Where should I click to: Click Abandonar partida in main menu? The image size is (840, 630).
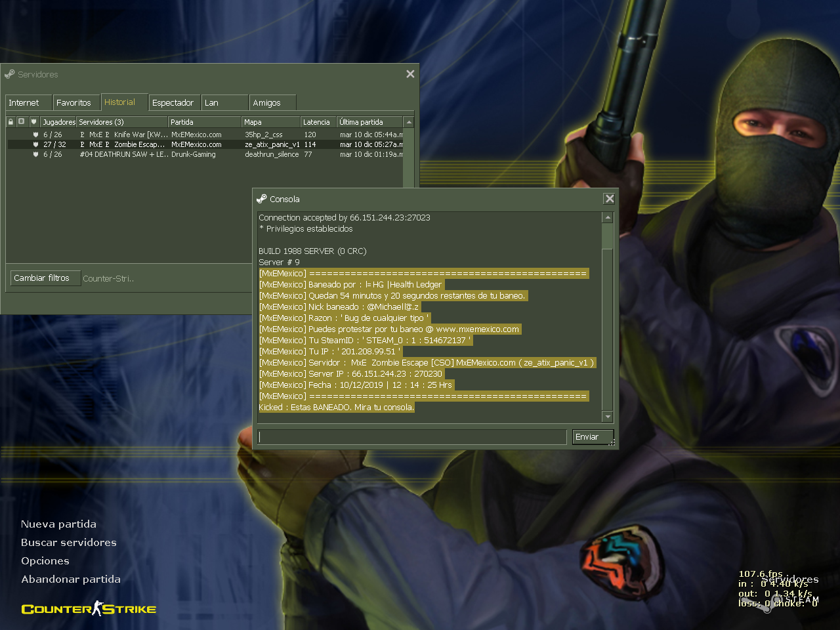(70, 579)
